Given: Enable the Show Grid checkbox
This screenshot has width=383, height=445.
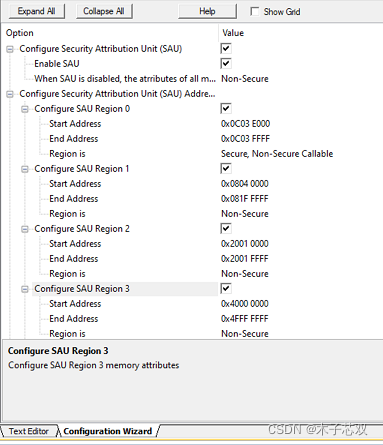Looking at the screenshot, I should pos(254,11).
